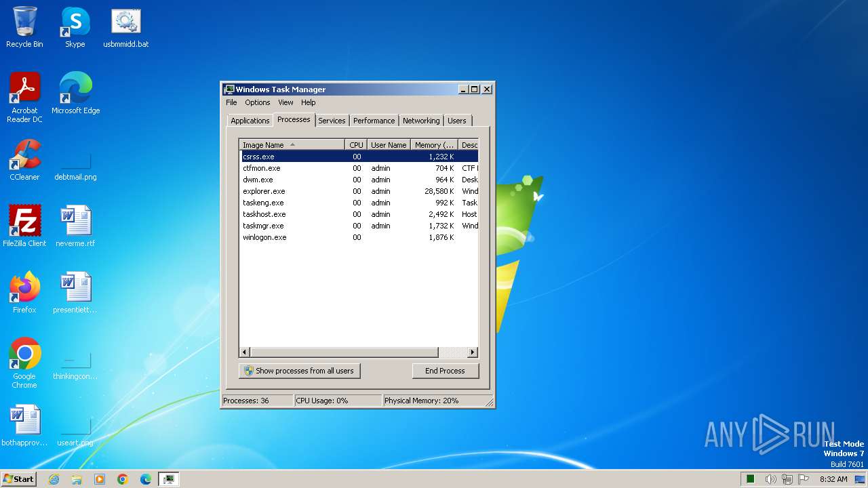Open the File menu in Task Manager

231,102
